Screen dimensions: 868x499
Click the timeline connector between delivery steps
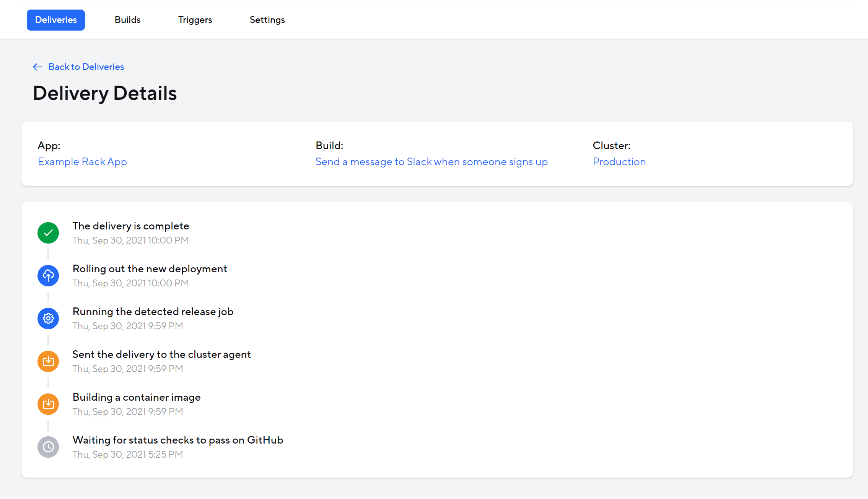[48, 254]
